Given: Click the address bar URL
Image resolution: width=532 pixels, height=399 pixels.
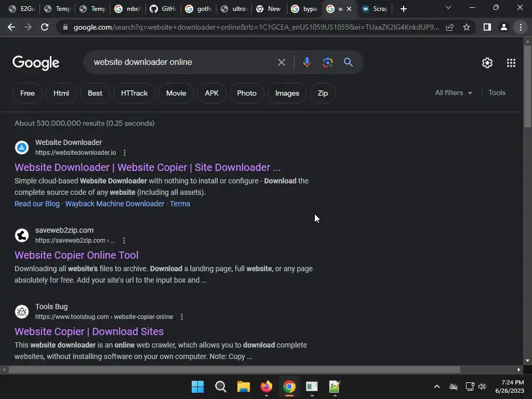Looking at the screenshot, I should point(256,27).
